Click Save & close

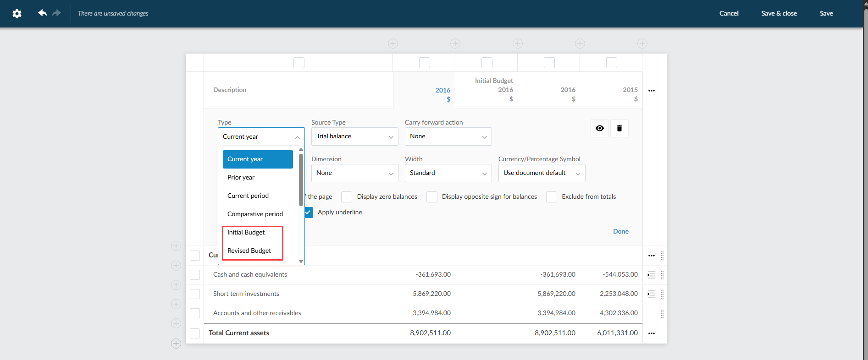[x=779, y=13]
